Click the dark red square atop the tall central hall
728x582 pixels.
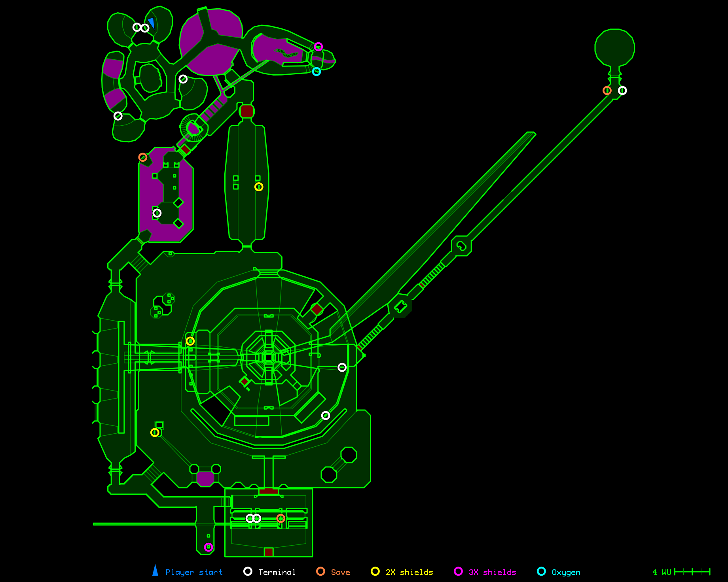[x=246, y=111]
